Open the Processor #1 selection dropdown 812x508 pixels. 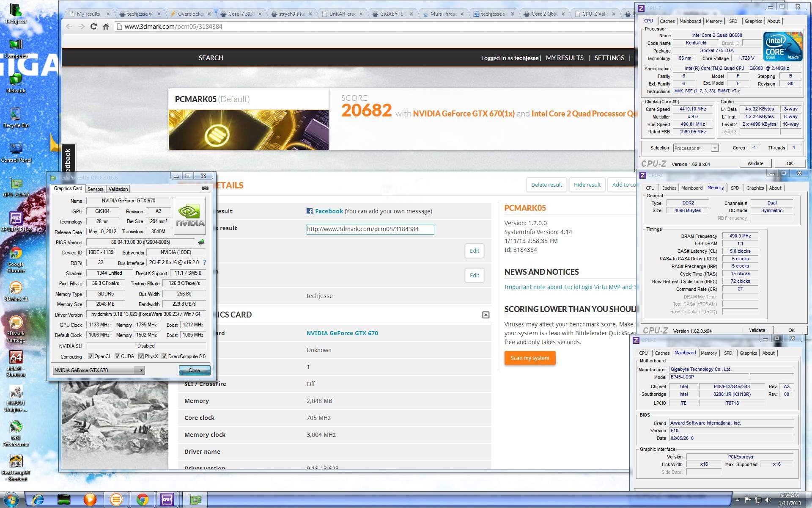click(x=695, y=148)
